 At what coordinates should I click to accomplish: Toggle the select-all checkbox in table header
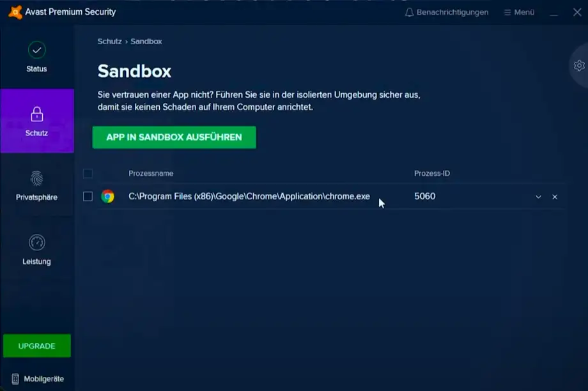88,173
